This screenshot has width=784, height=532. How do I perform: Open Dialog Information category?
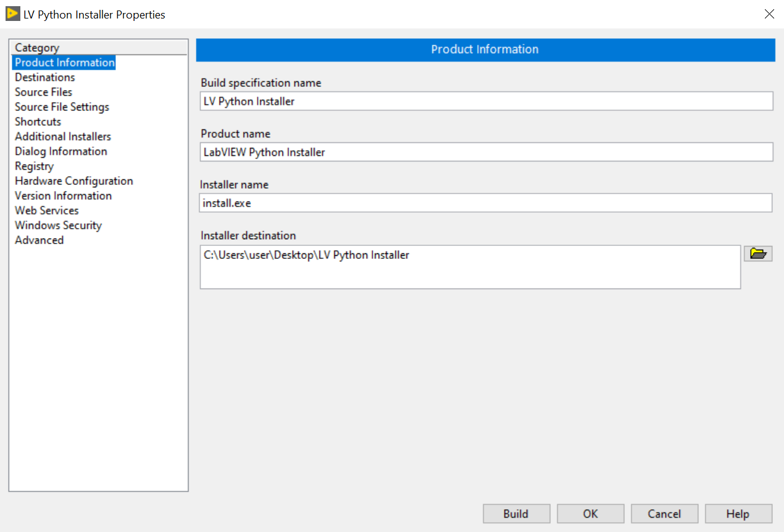61,151
